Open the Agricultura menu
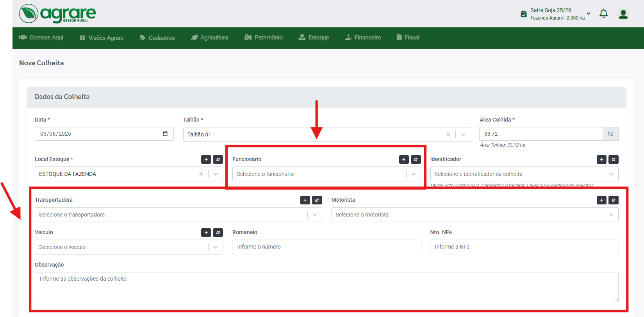The width and height of the screenshot is (644, 317). point(210,38)
